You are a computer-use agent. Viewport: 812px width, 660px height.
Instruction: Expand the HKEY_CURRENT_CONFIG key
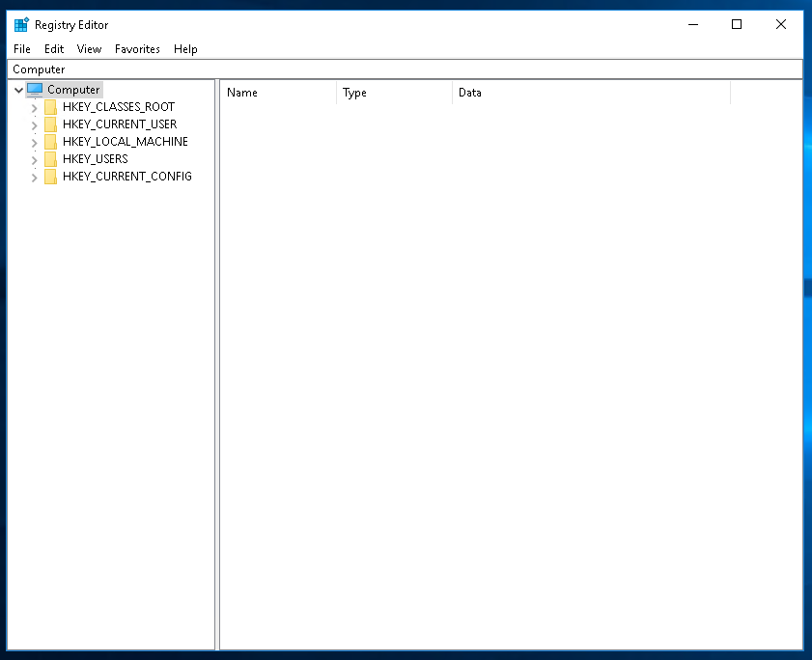(x=34, y=178)
